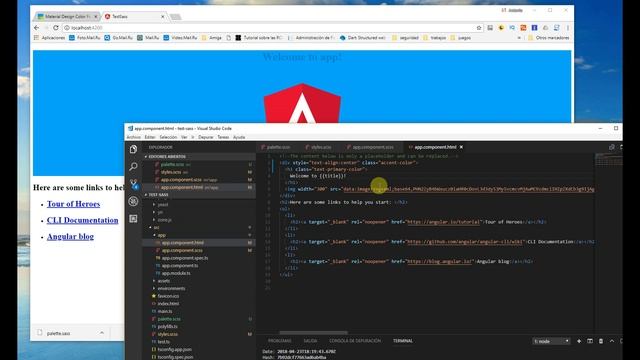Open changes icon at editor top right
Viewport: 640px width, 360px height.
pyautogui.click(x=611, y=147)
